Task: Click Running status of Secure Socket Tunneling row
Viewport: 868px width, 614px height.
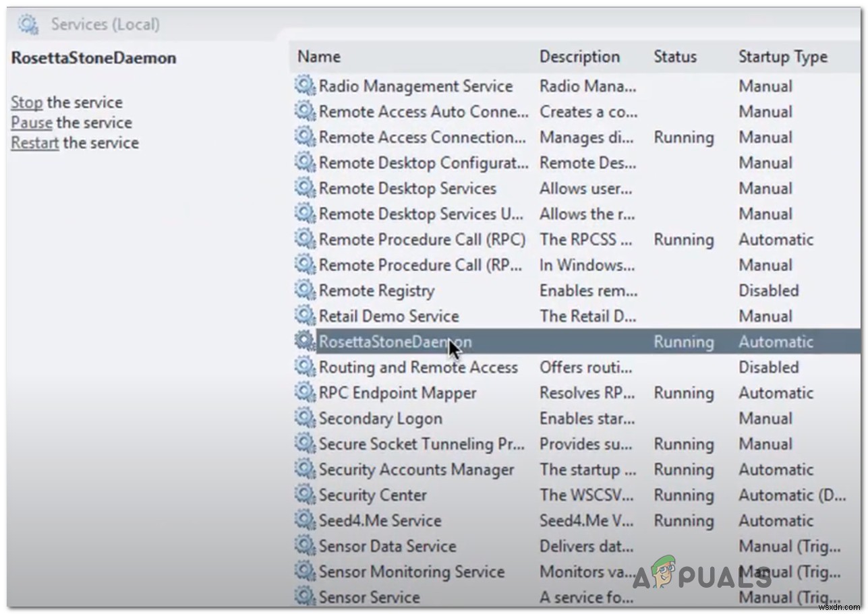Action: (x=683, y=444)
